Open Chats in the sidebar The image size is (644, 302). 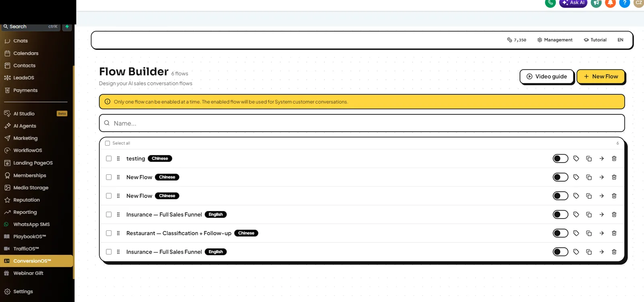pos(20,41)
